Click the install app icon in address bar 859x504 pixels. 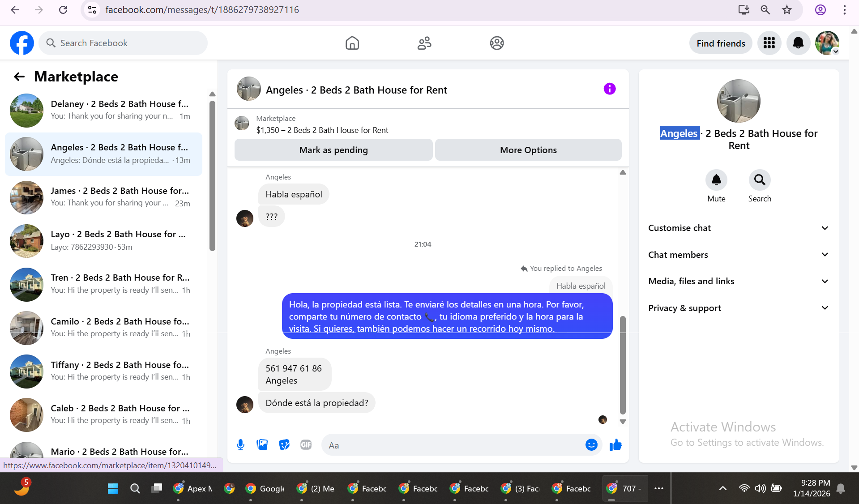(744, 10)
